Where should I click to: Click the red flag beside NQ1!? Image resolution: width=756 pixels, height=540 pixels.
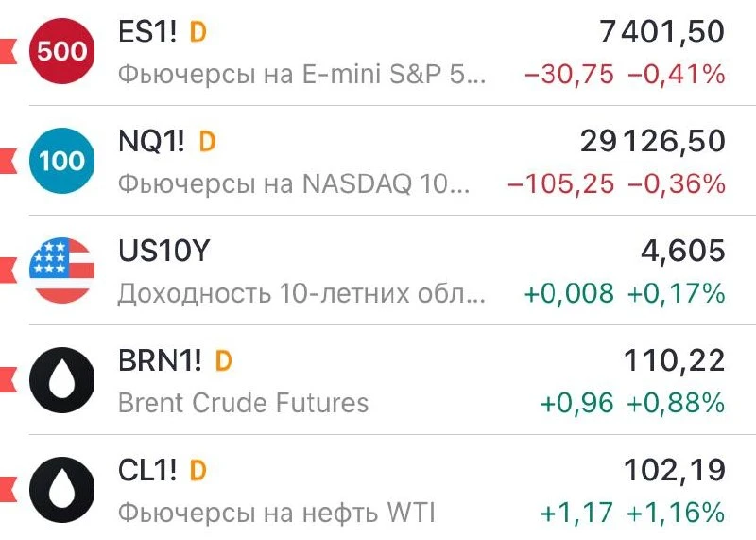tap(9, 162)
